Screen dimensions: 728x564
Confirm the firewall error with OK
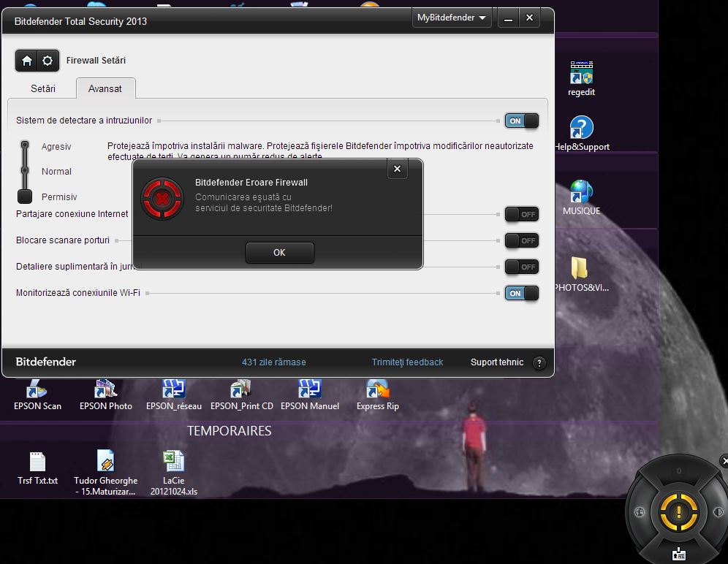[x=279, y=253]
